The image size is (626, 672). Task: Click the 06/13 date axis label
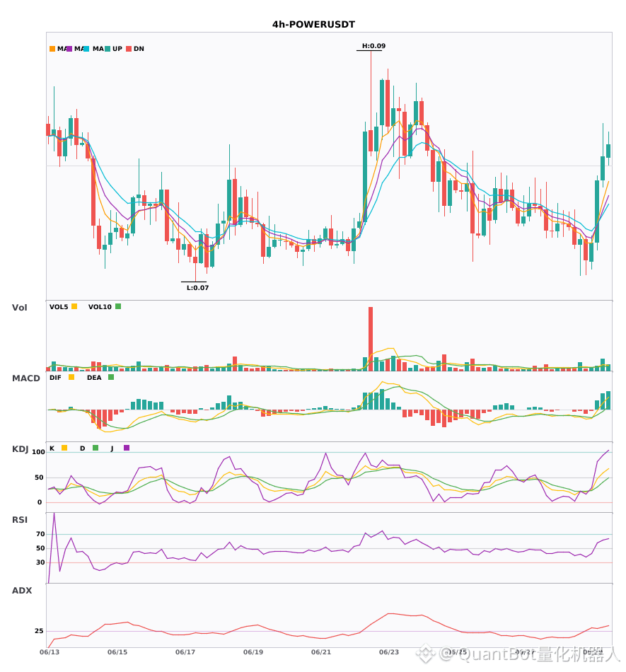[x=50, y=652]
